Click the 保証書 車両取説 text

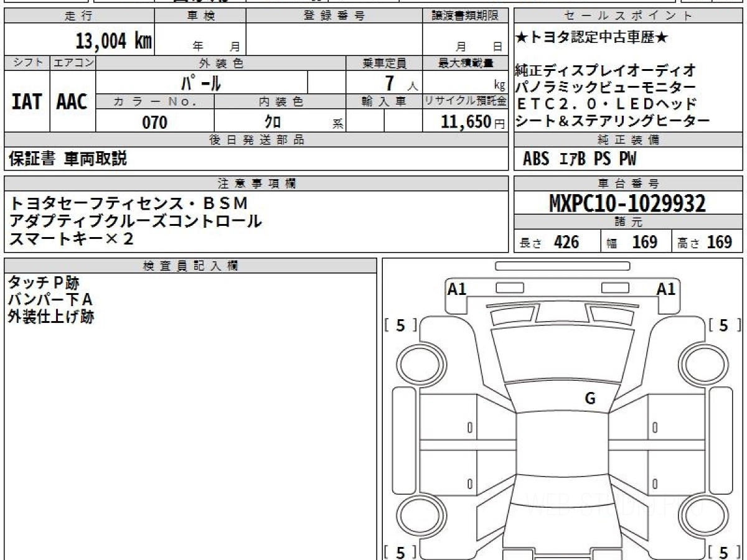68,159
